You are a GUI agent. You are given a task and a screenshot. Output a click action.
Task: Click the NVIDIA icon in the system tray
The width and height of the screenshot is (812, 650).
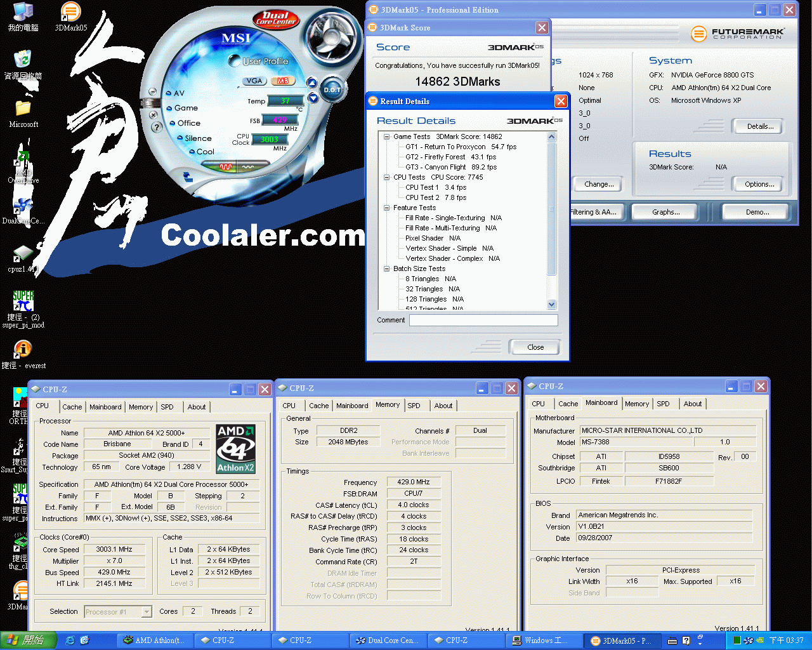coord(760,640)
